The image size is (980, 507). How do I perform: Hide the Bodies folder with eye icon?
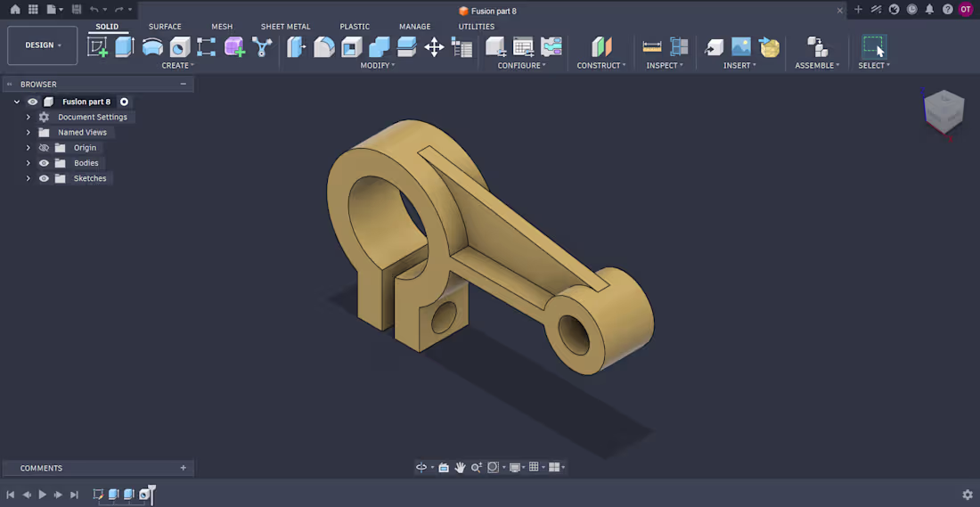(x=44, y=163)
